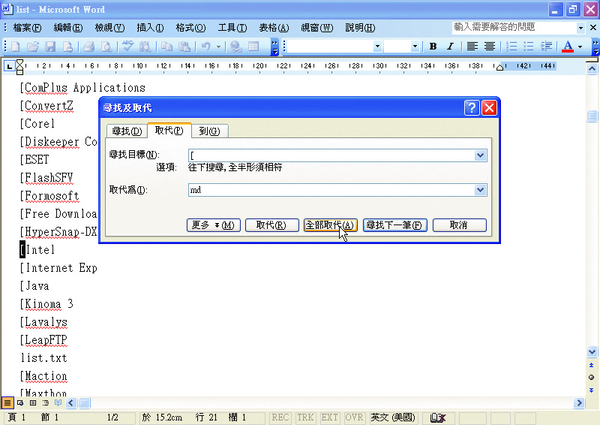
Task: Switch to Reading Layout view icon
Action: tap(58, 402)
